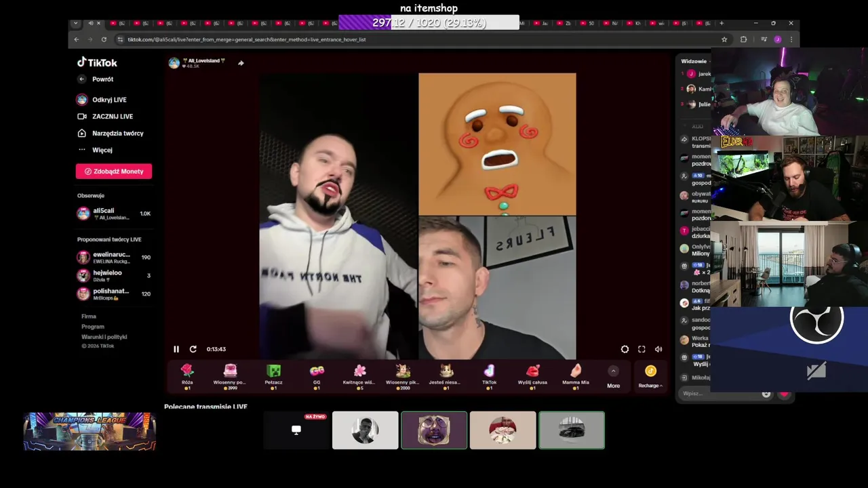Send the Wiosenny po... gift costing 3999
Screen dimensions: 868x488
coord(230,376)
